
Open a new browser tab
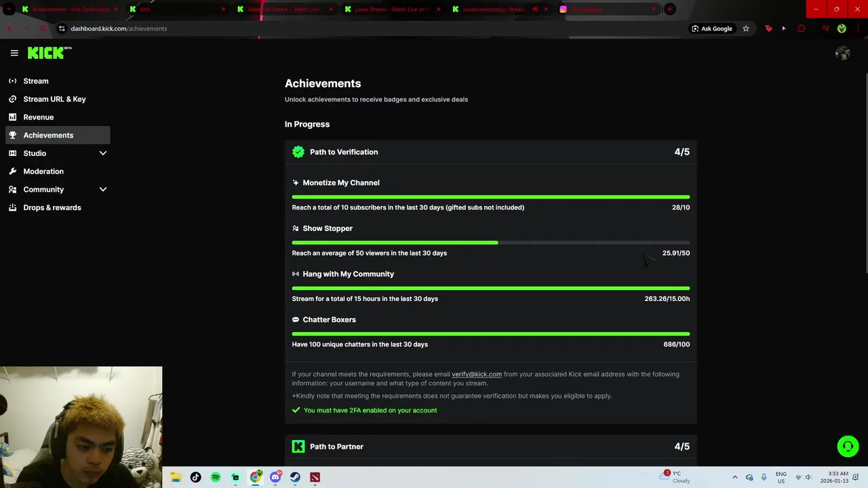point(670,9)
